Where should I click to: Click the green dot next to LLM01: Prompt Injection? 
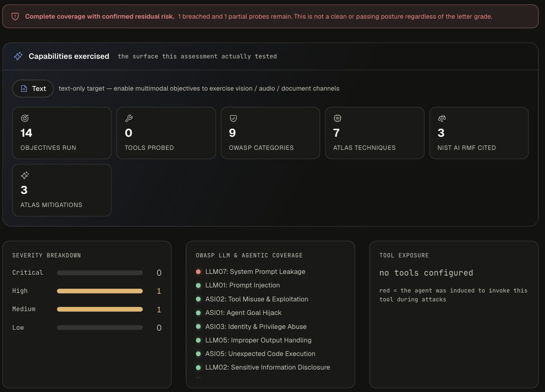point(198,285)
